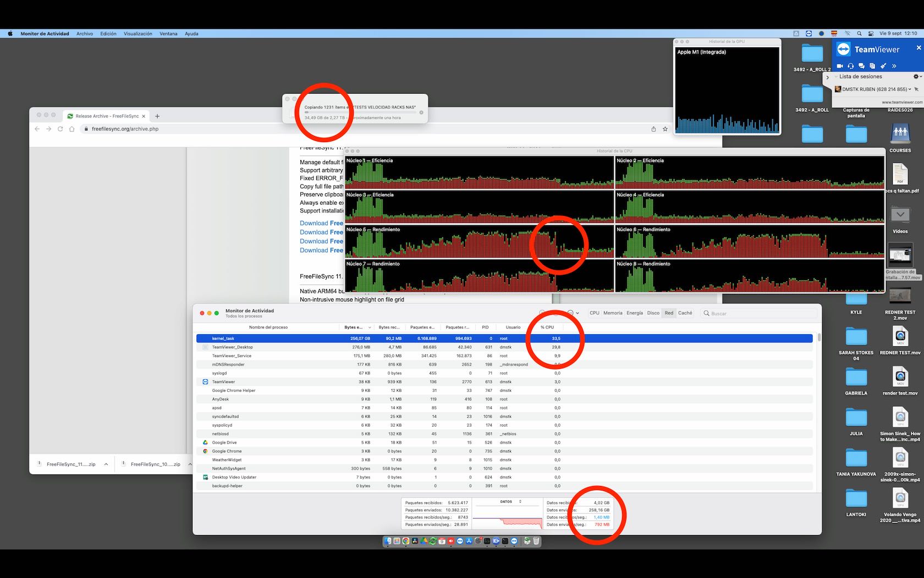Show more TeamViewer tools double-chevron
Viewport: 924px width, 578px height.
[x=894, y=66]
